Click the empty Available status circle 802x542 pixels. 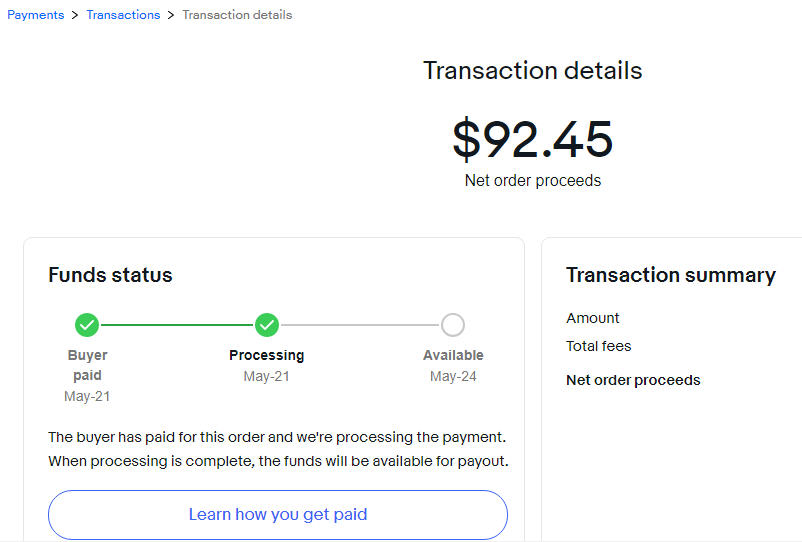(x=453, y=325)
